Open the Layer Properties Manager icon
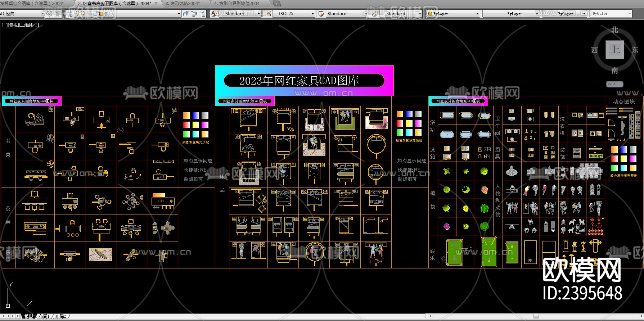 (x=69, y=14)
